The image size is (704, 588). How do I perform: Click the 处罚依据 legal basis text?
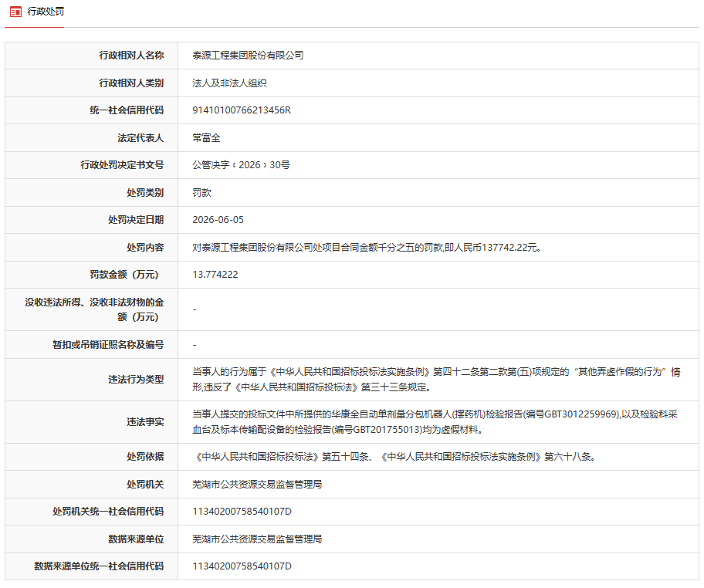pos(394,457)
